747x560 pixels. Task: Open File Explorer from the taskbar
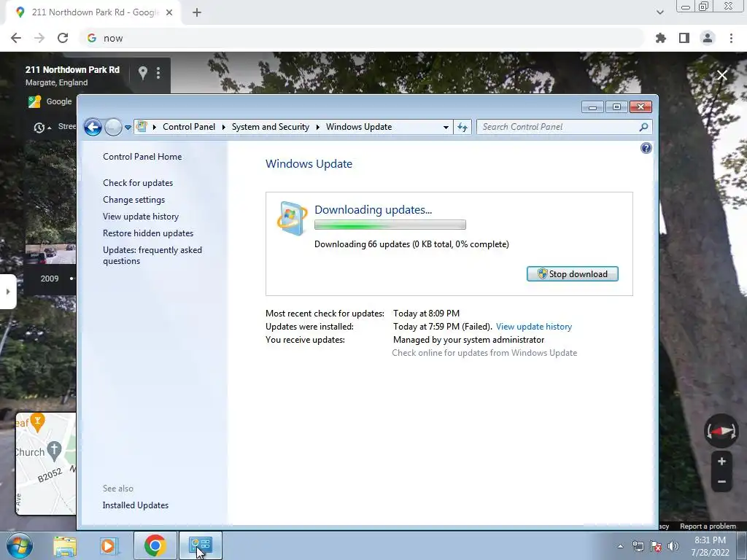tap(65, 546)
